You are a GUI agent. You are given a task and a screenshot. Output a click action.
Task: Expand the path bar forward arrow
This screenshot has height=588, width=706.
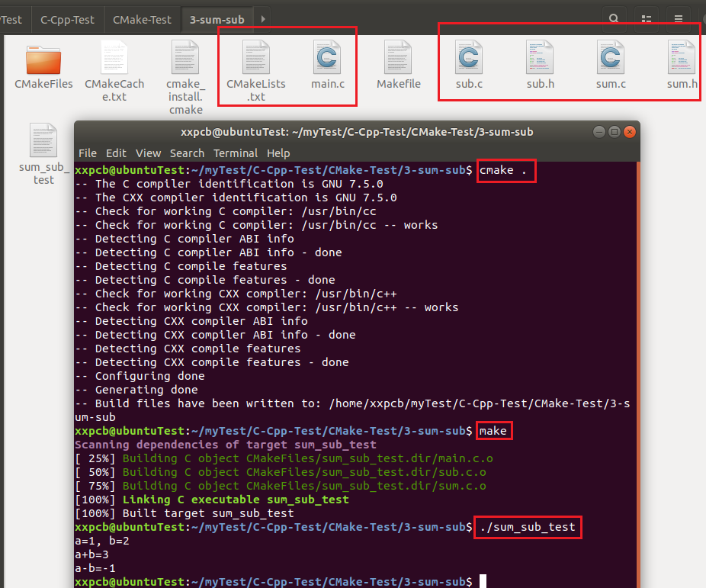[263, 19]
